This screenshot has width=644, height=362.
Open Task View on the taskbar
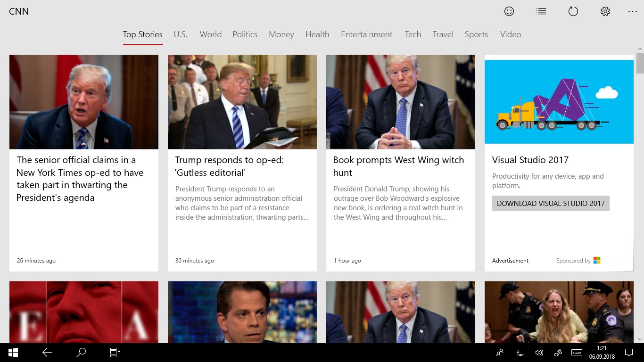pyautogui.click(x=115, y=353)
